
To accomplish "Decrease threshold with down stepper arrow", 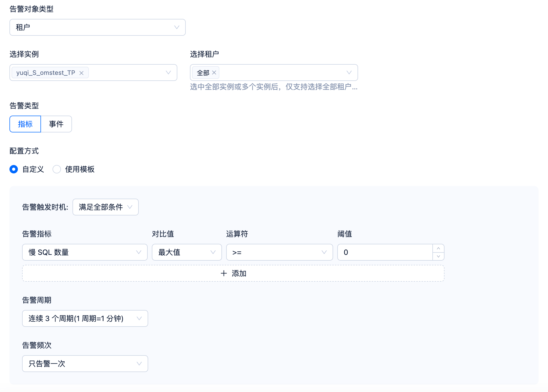I will 438,256.
